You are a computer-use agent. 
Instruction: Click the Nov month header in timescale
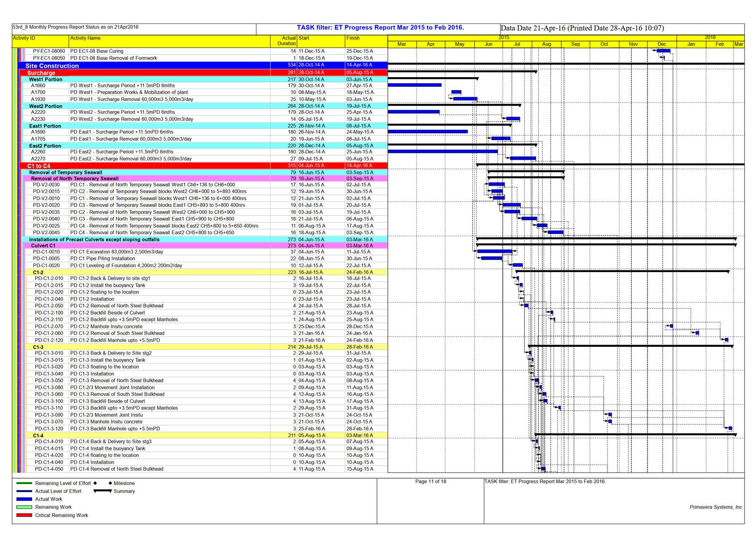point(633,44)
